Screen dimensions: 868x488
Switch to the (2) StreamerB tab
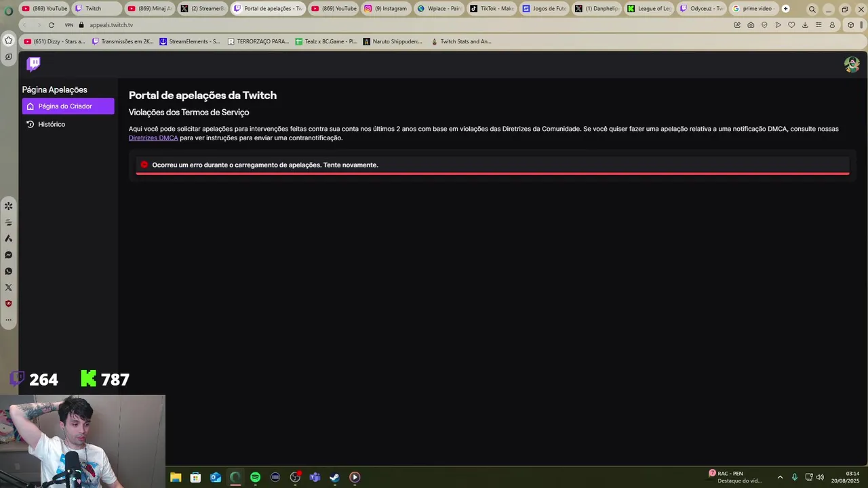[203, 9]
